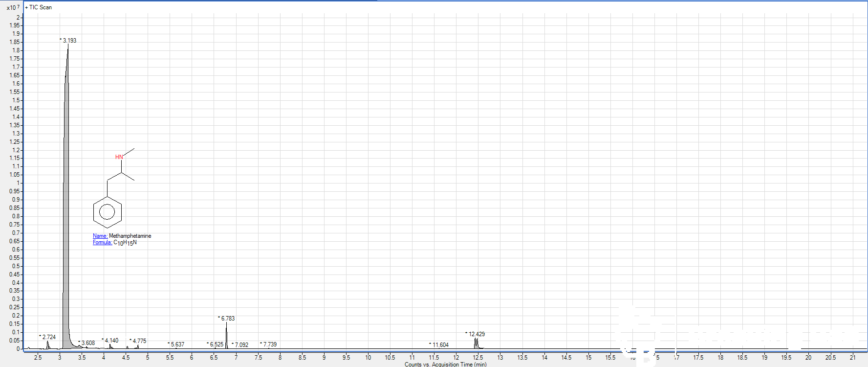Click the 'Counts vs. Acquisition Time' axis title
The image size is (868, 367).
click(x=445, y=364)
